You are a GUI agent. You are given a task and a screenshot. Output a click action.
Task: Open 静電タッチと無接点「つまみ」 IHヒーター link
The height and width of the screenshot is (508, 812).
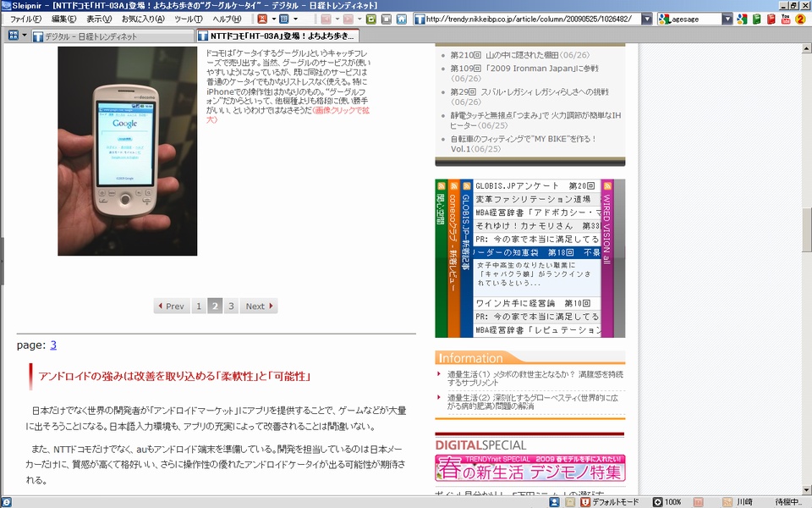[535, 120]
